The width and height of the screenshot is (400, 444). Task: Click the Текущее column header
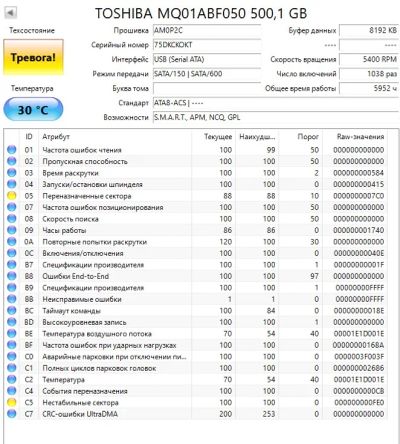(x=218, y=136)
